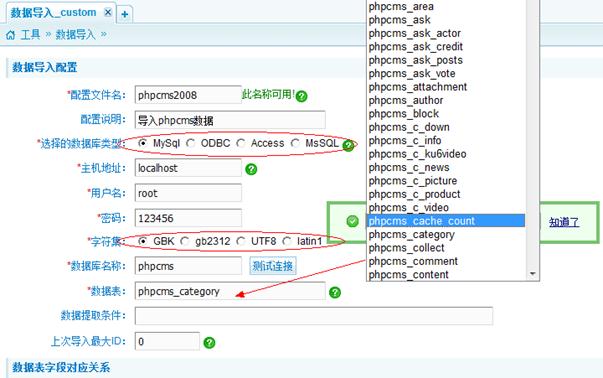Go to 数据导入 in breadcrumb
This screenshot has height=378, width=603.
click(x=75, y=35)
